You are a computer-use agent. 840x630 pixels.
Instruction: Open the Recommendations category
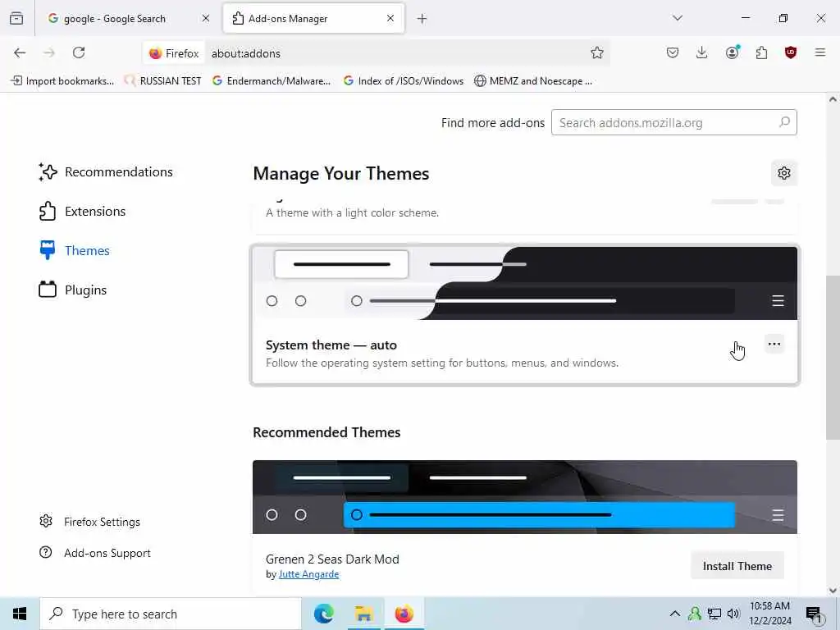click(106, 172)
